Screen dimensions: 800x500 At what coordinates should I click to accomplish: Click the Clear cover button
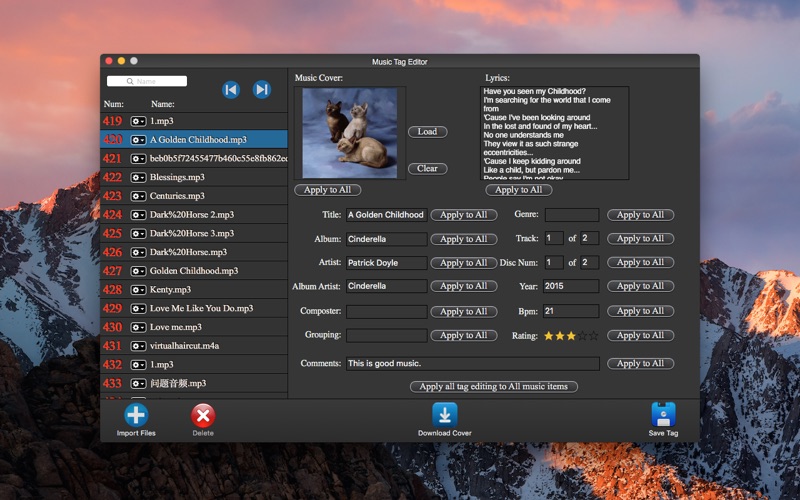point(428,168)
